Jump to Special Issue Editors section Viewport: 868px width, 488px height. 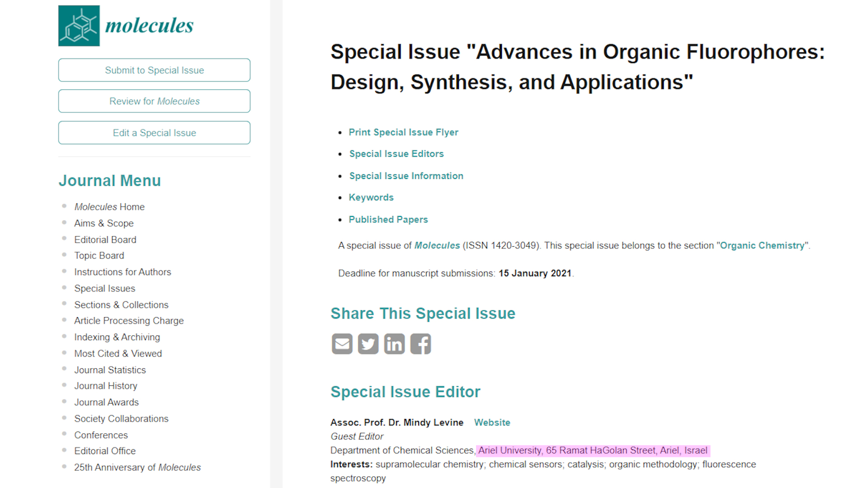[x=396, y=154]
